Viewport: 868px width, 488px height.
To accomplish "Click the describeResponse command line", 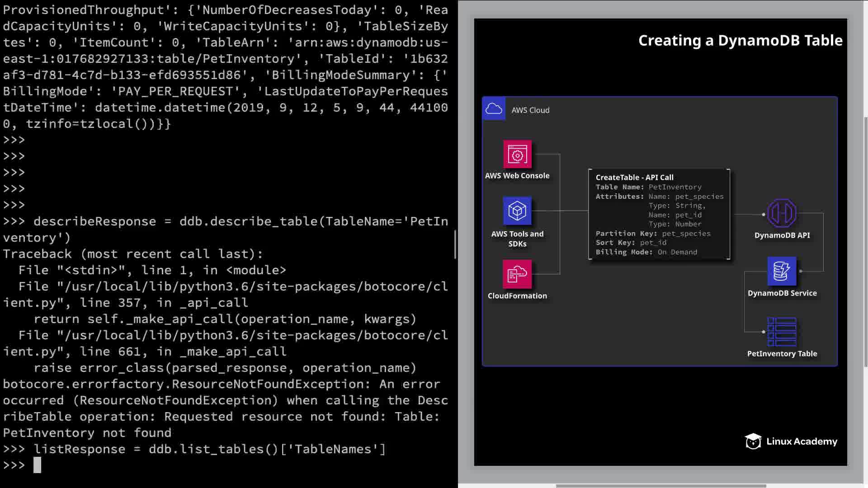I will (240, 221).
